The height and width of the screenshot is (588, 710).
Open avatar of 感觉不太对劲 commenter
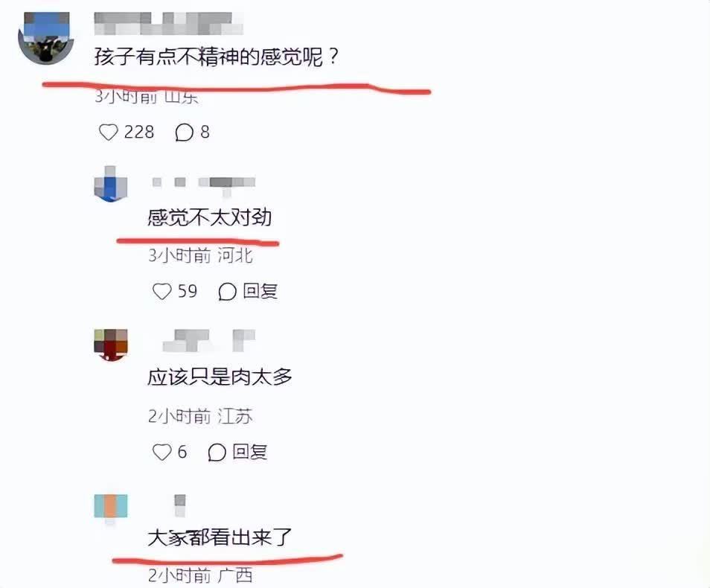click(110, 183)
